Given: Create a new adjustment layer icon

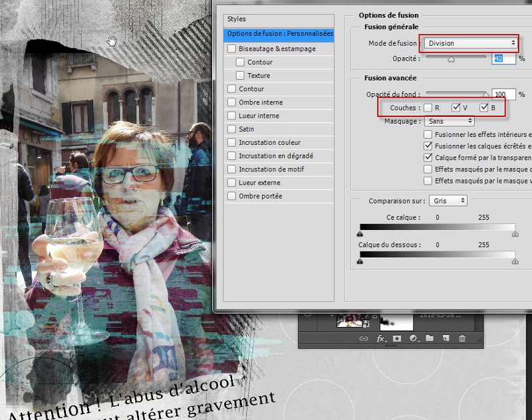Looking at the screenshot, I should pyautogui.click(x=413, y=339).
